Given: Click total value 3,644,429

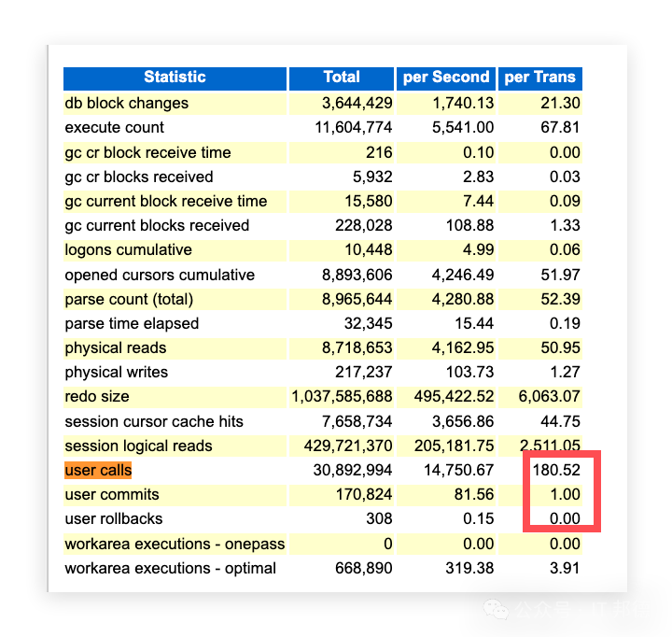Looking at the screenshot, I should (357, 104).
